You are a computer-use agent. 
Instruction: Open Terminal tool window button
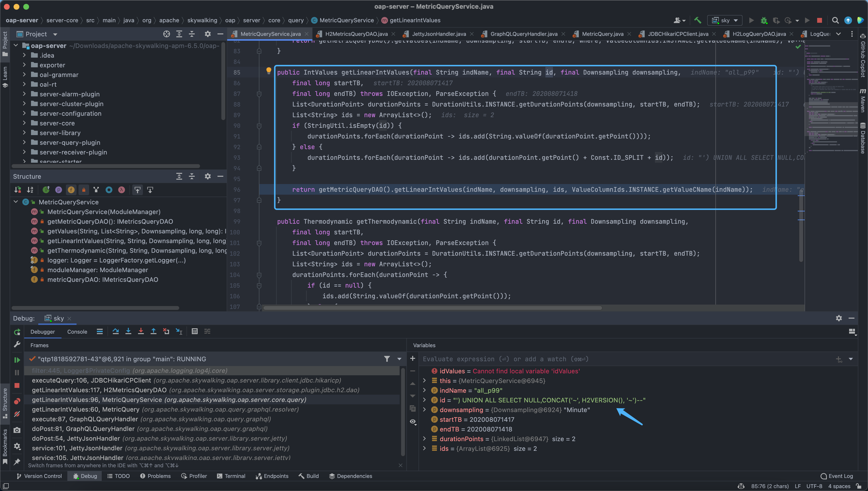tap(231, 476)
